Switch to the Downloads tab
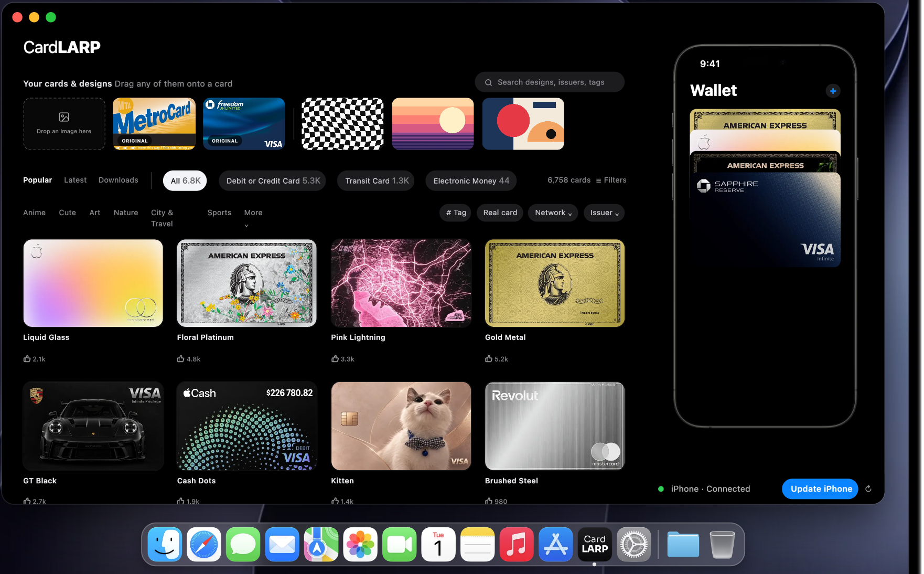This screenshot has width=924, height=574. [119, 180]
